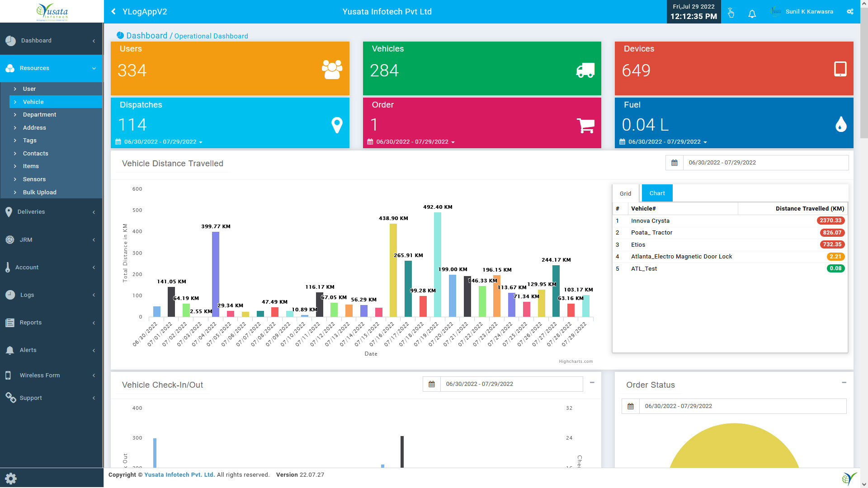Expand the Deliveries sidebar chevron

click(x=94, y=212)
